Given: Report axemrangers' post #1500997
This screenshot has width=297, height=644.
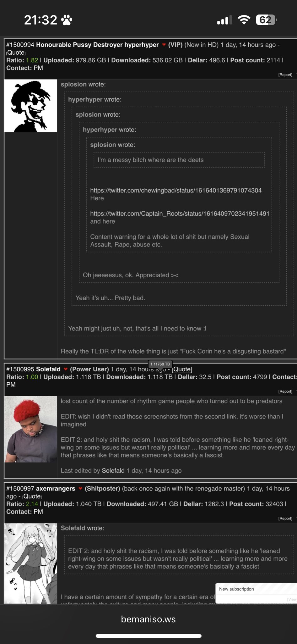Looking at the screenshot, I should click(x=285, y=518).
